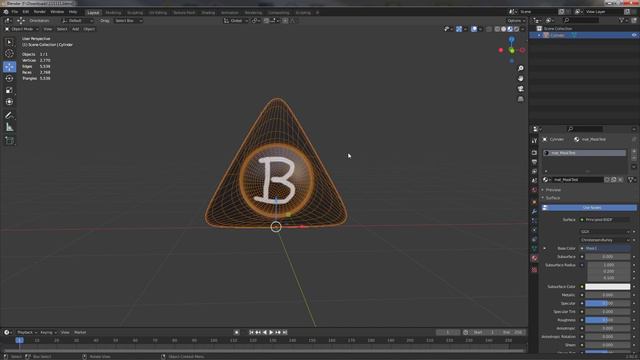Screen dimensions: 640x360
Task: Click the Blender logo menu icon
Action: pyautogui.click(x=6, y=12)
